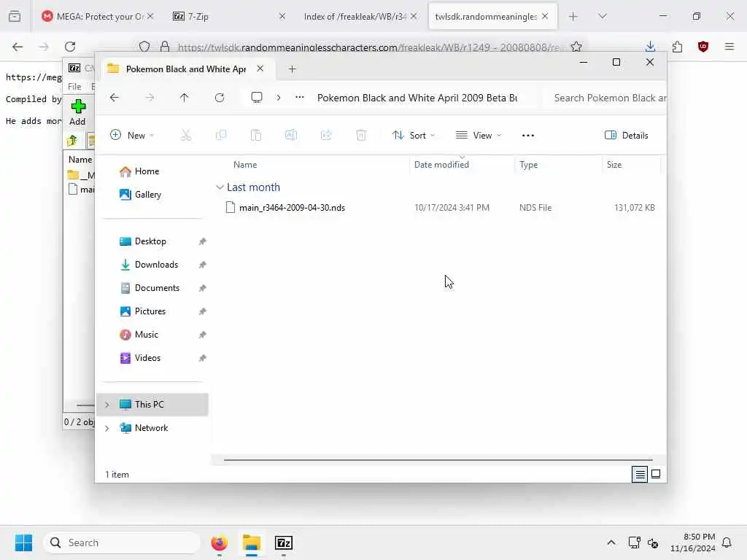Switch to the Index of /freakleak Firefox tab
This screenshot has height=560, width=747.
click(x=360, y=16)
